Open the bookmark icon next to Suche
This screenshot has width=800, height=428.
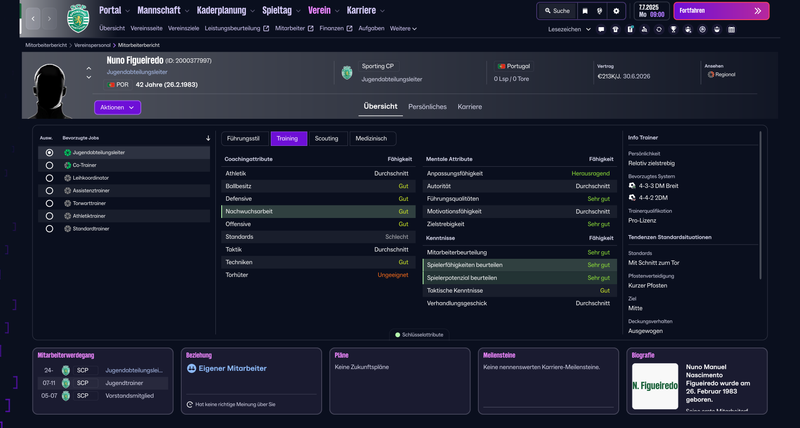[585, 11]
